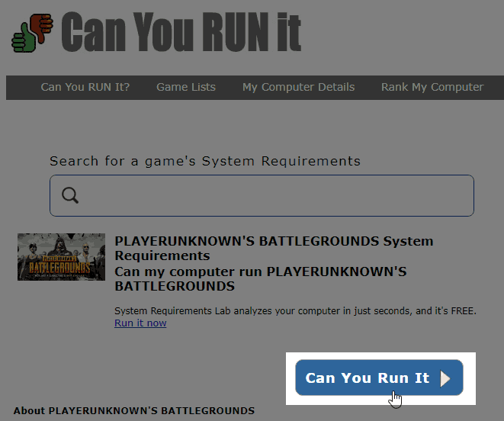Click the 'Can my computer run' subheading
The width and height of the screenshot is (504, 421).
pyautogui.click(x=261, y=279)
